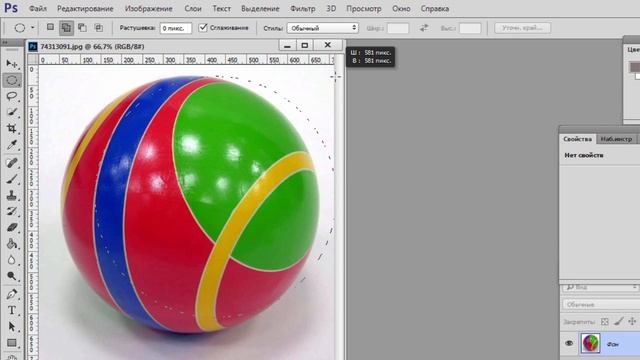Click the swap width and height arrows
This screenshot has height=360, width=640.
point(424,28)
